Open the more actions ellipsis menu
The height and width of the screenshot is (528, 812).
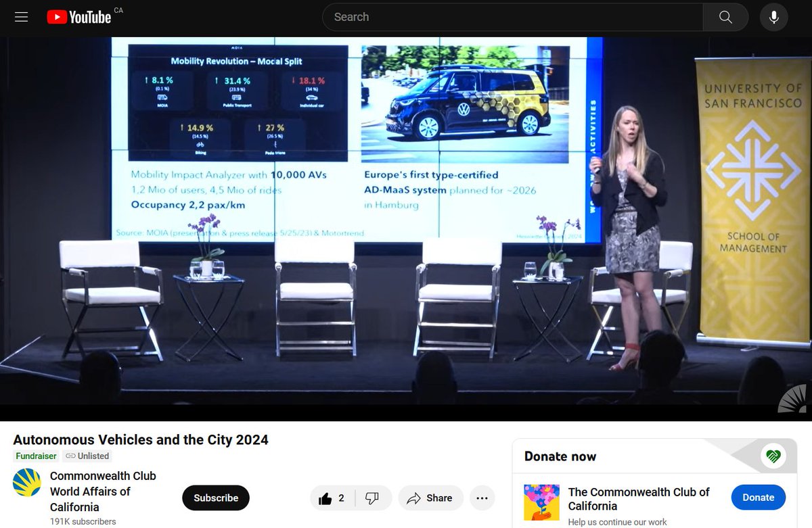482,498
